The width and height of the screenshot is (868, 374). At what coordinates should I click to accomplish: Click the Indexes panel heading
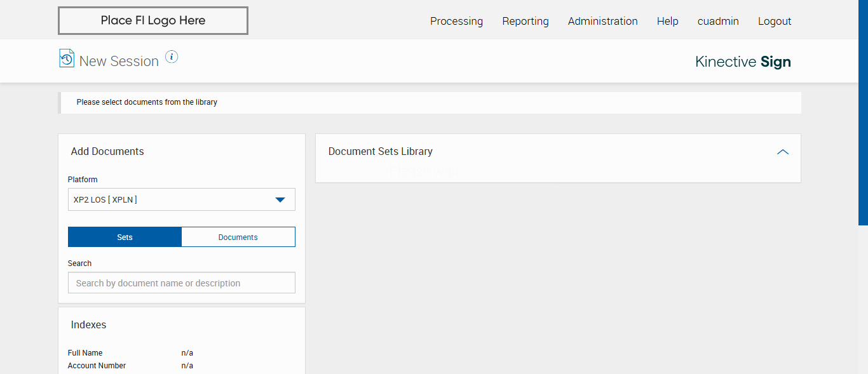[x=88, y=324]
